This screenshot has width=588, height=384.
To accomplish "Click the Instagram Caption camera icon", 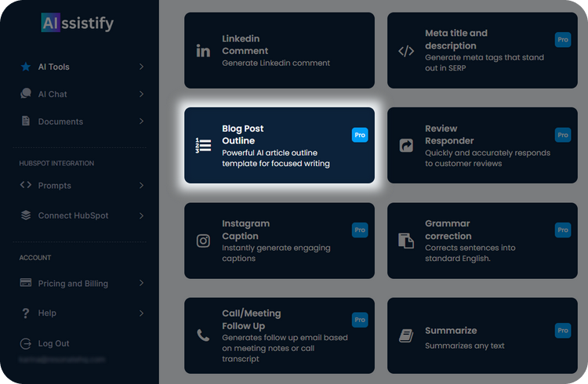I will pyautogui.click(x=203, y=241).
